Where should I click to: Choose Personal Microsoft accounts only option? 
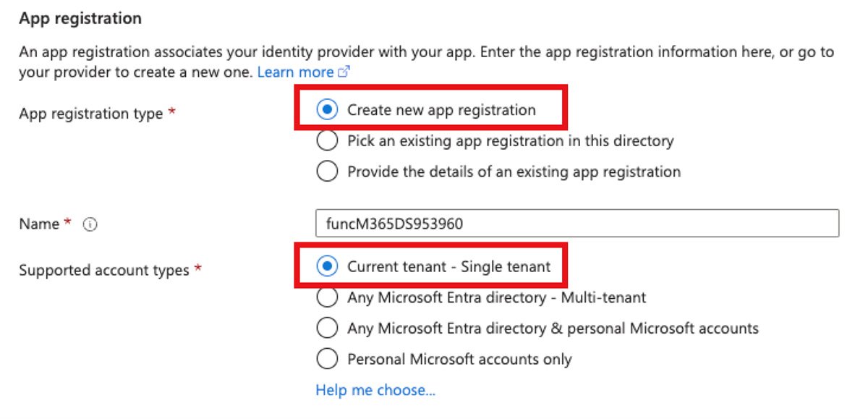point(327,359)
